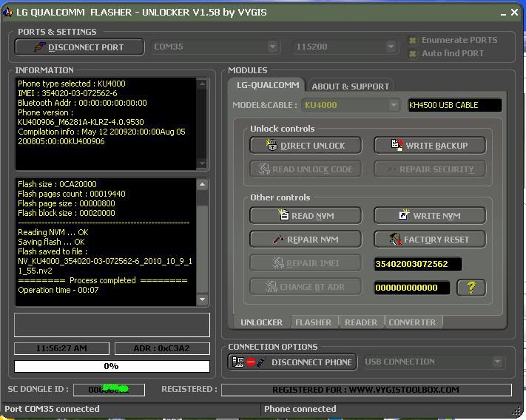This screenshot has width=526, height=420.
Task: Click the 'Port COM35 connected' status text
Action: (x=52, y=409)
